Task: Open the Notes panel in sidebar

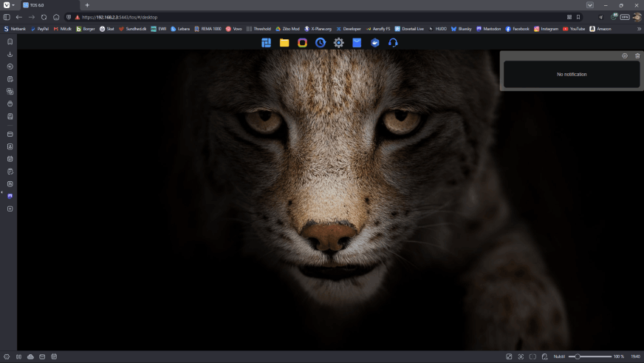Action: click(10, 79)
